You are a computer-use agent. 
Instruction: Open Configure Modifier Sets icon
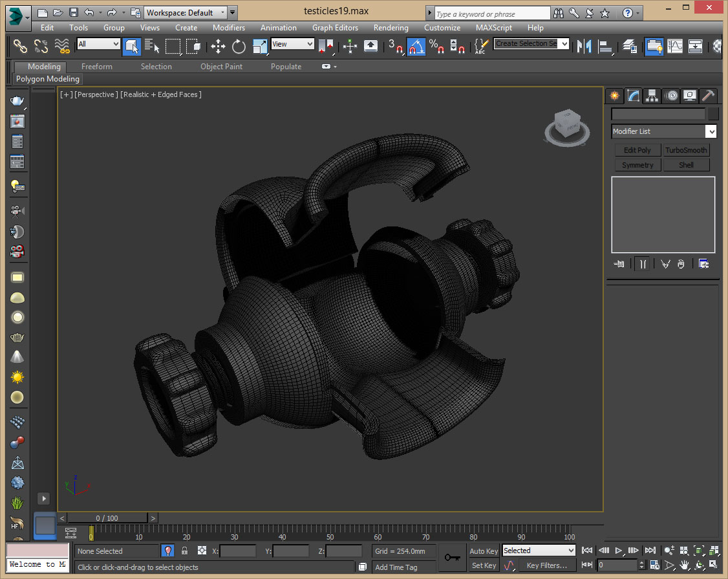(x=704, y=264)
